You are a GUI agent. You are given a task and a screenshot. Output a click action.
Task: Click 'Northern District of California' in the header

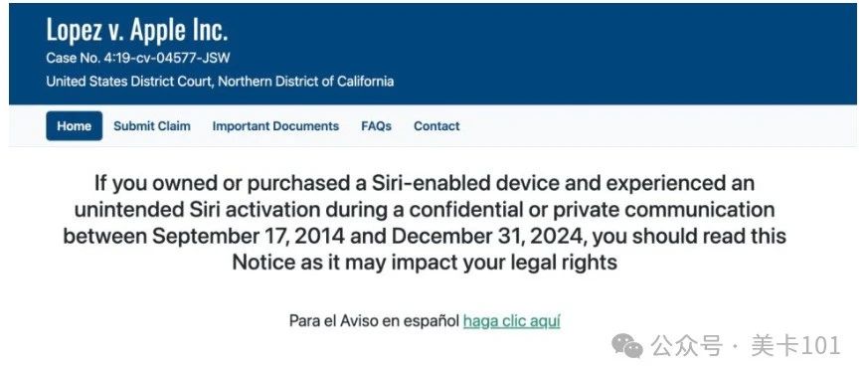[306, 82]
